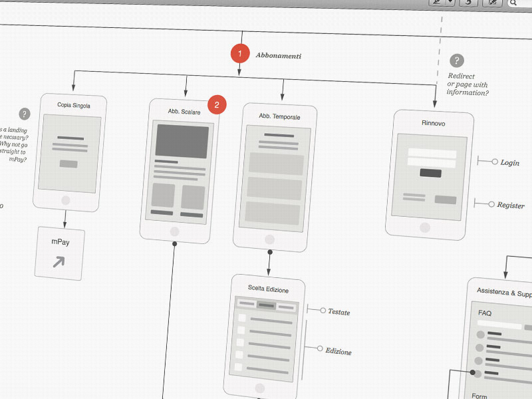Open the markup edit pencil icon
The height and width of the screenshot is (399, 532).
[492, 3]
